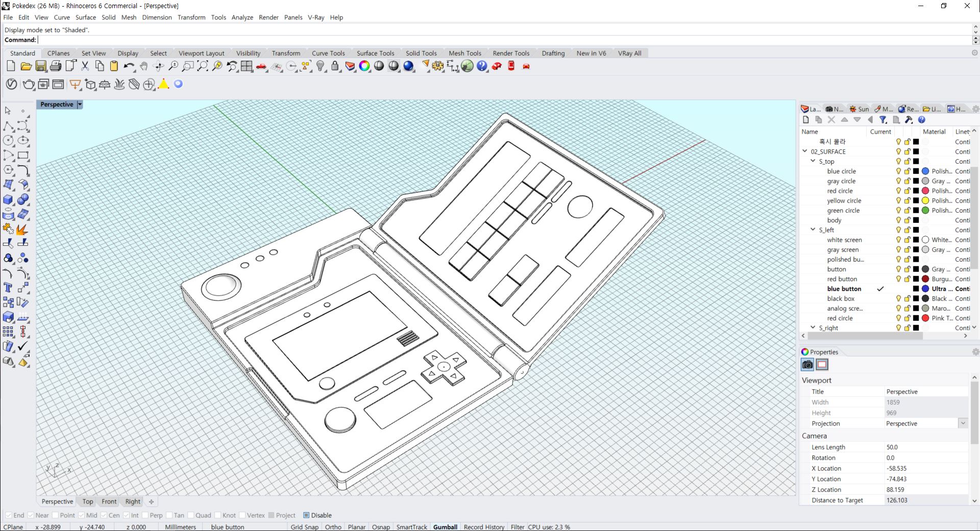Screen dimensions: 980x531
Task: Toggle the Cen osnap checkbox
Action: [x=104, y=515]
